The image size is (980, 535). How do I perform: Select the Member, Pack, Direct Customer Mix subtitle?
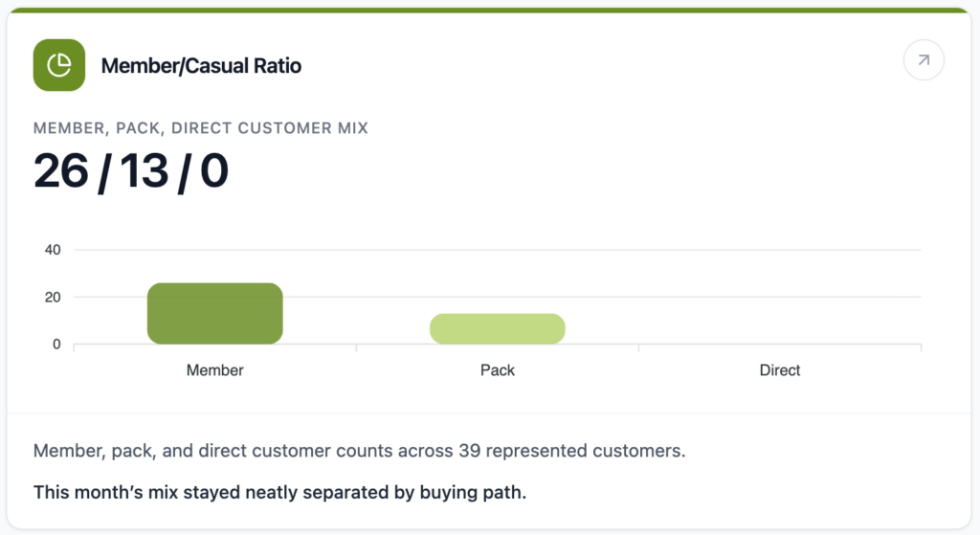coord(200,128)
